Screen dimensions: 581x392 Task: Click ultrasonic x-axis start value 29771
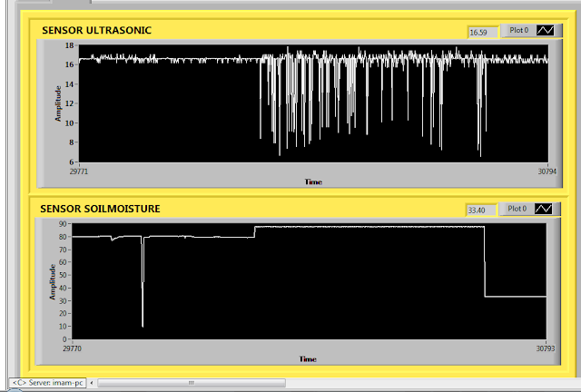tap(79, 171)
